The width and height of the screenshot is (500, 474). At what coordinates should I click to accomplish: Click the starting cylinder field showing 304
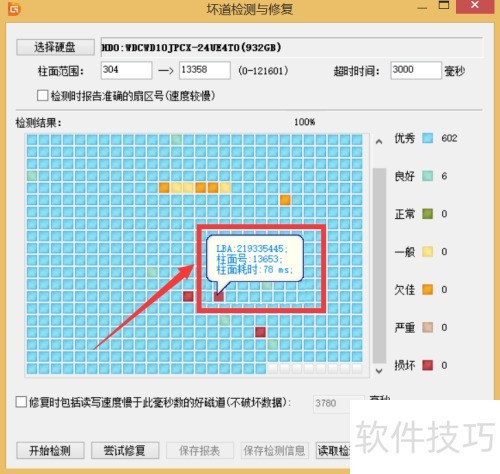click(x=126, y=70)
